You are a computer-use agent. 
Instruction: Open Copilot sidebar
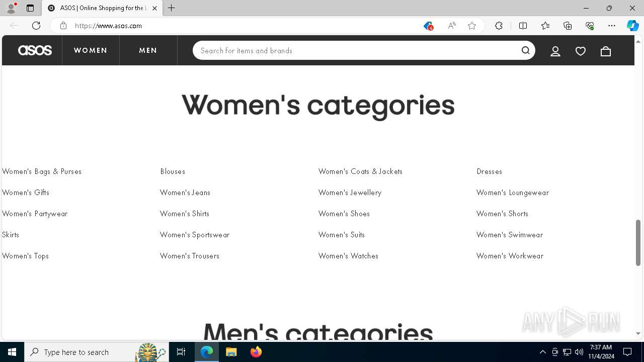(x=633, y=26)
